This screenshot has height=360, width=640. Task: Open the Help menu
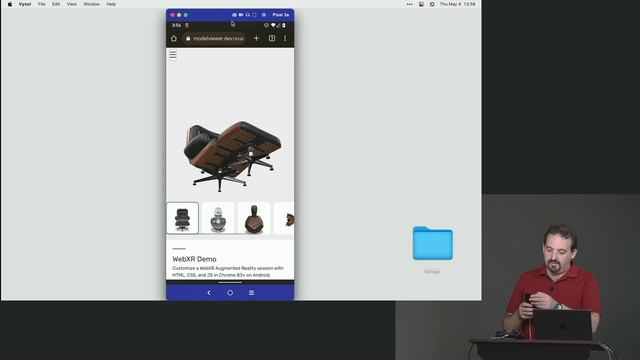(x=111, y=4)
